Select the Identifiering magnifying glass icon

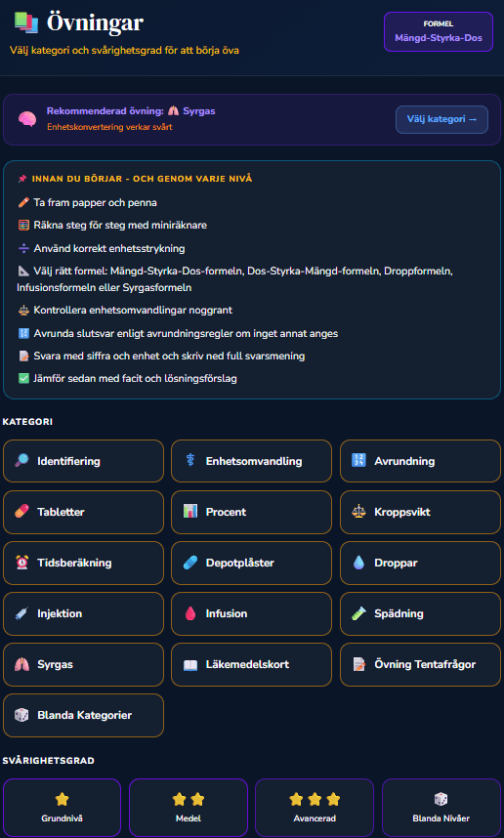click(x=21, y=461)
